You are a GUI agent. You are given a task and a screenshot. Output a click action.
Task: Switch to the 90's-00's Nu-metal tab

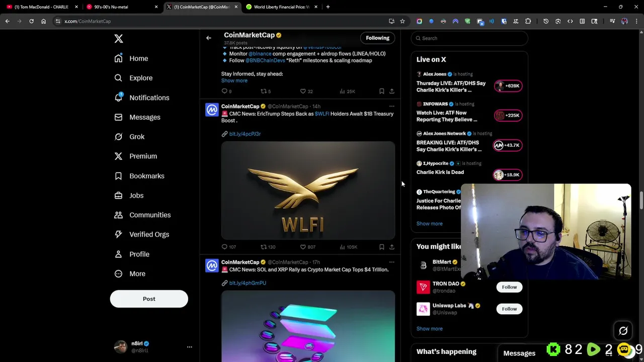[121, 7]
